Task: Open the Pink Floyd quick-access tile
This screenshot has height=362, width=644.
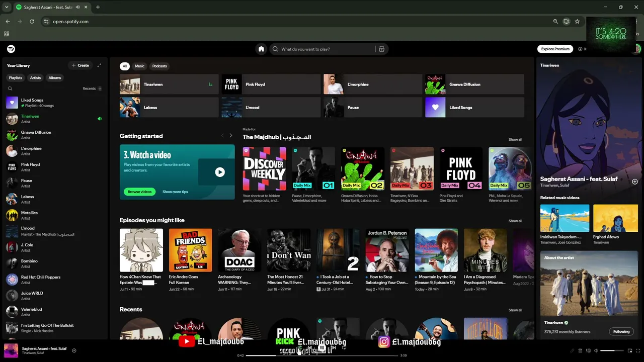Action: [x=271, y=84]
